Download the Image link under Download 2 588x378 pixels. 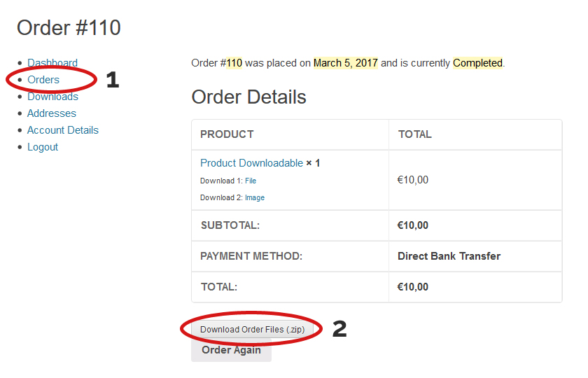point(255,197)
